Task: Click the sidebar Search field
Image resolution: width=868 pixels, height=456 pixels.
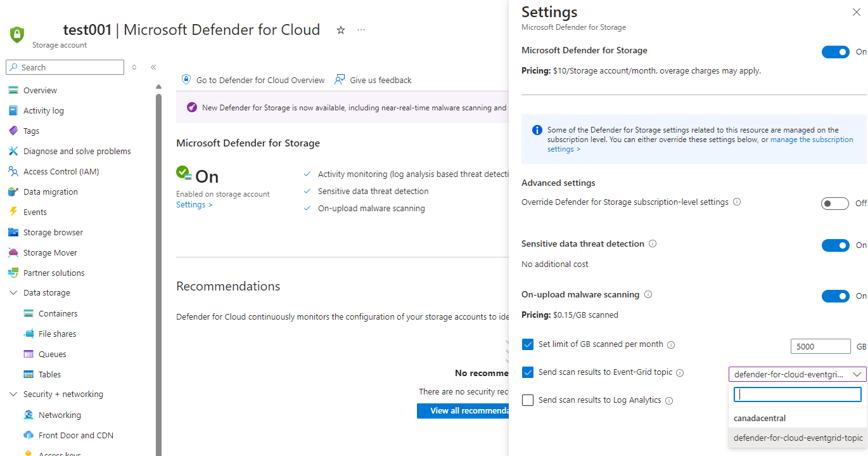Action: [x=65, y=67]
